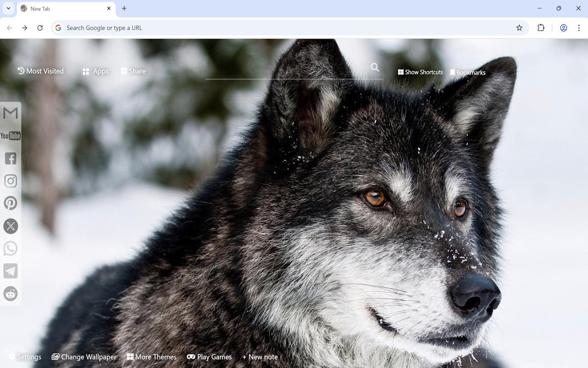588x368 pixels.
Task: Click Change Wallpaper
Action: [x=84, y=356]
